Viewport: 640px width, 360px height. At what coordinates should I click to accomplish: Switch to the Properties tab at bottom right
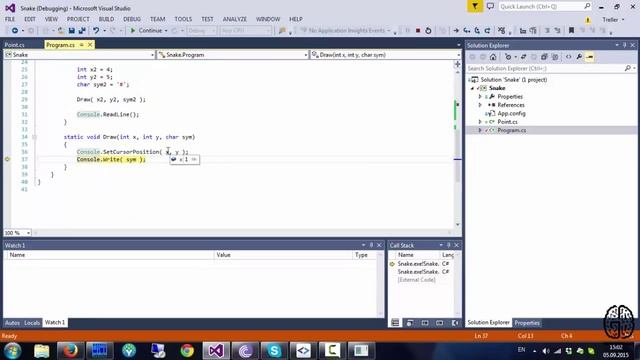pyautogui.click(x=527, y=323)
